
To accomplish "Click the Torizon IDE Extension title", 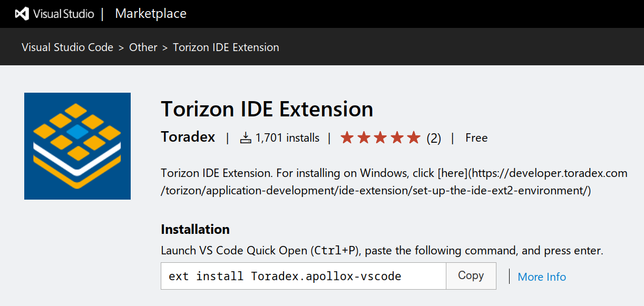I will pos(267,109).
